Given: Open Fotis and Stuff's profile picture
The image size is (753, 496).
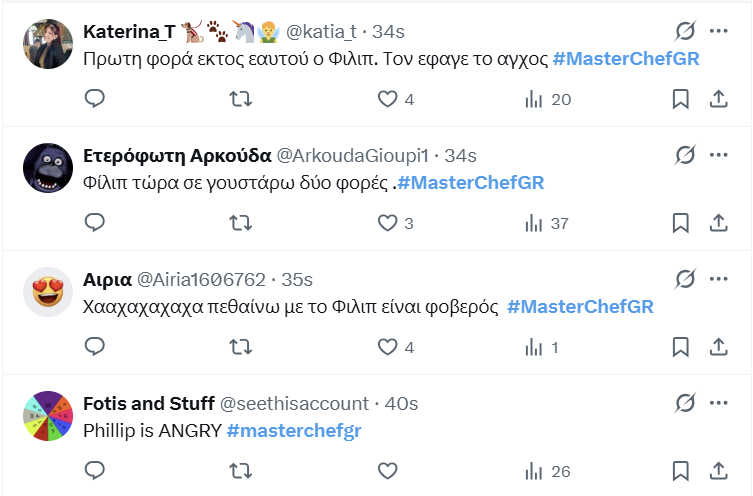Looking at the screenshot, I should tap(47, 416).
